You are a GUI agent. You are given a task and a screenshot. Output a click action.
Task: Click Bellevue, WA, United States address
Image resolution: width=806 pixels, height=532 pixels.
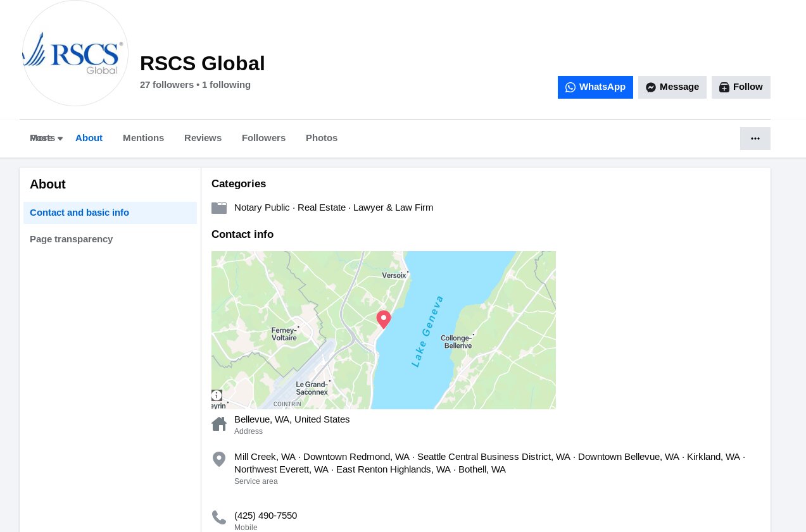click(292, 419)
